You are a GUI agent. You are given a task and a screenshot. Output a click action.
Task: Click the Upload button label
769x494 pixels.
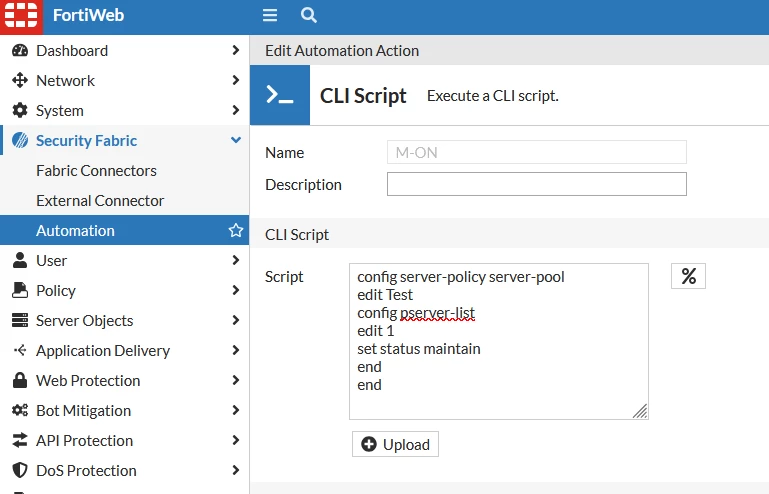click(406, 444)
